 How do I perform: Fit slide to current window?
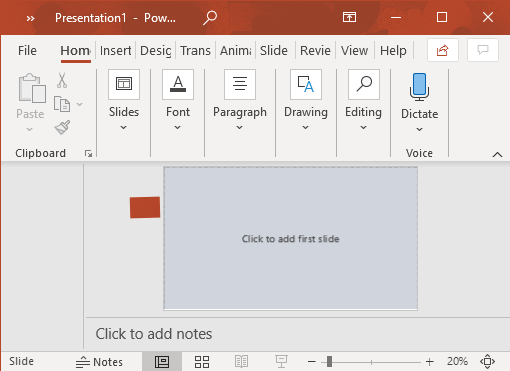[487, 362]
